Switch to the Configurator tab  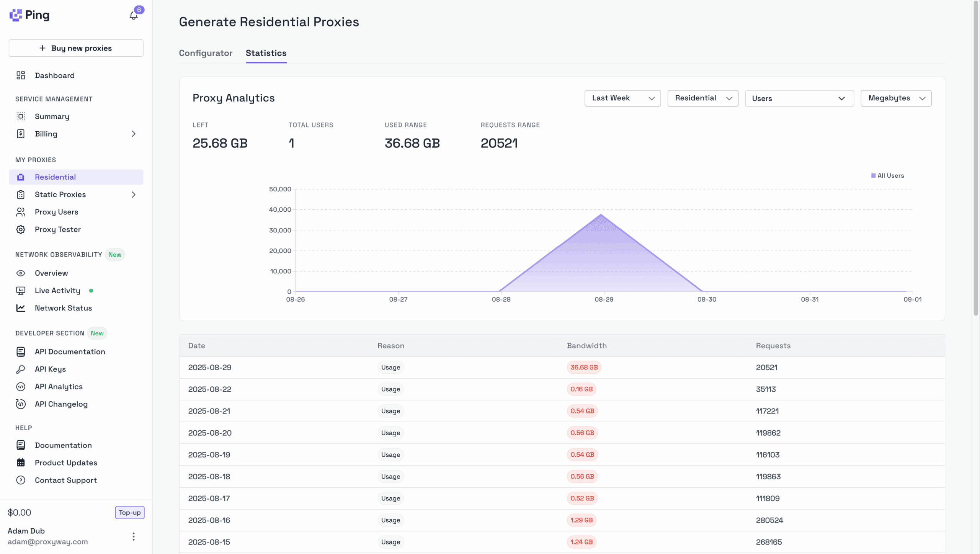(x=206, y=53)
